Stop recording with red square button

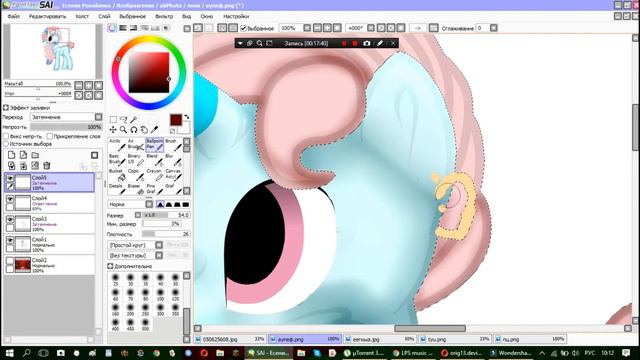[x=355, y=43]
